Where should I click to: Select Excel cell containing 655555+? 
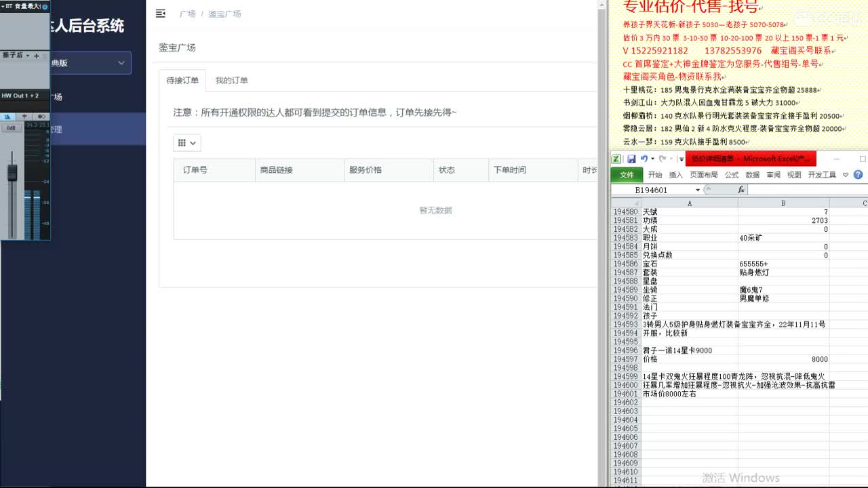[783, 264]
